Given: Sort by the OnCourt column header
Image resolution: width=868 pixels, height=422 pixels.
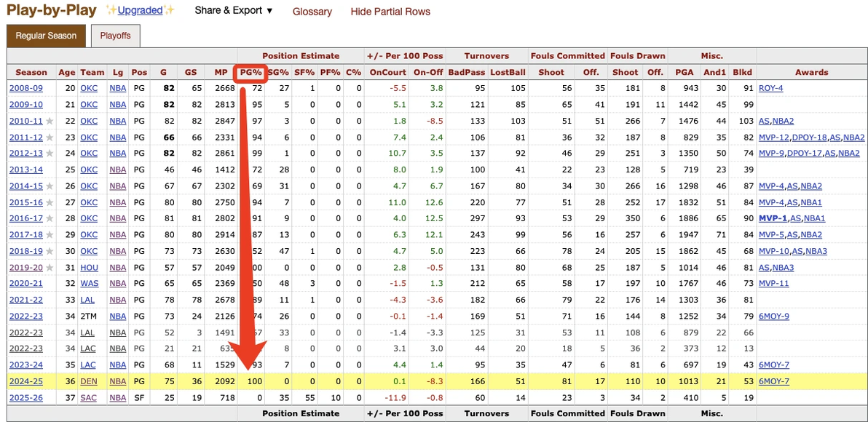Looking at the screenshot, I should (x=384, y=73).
